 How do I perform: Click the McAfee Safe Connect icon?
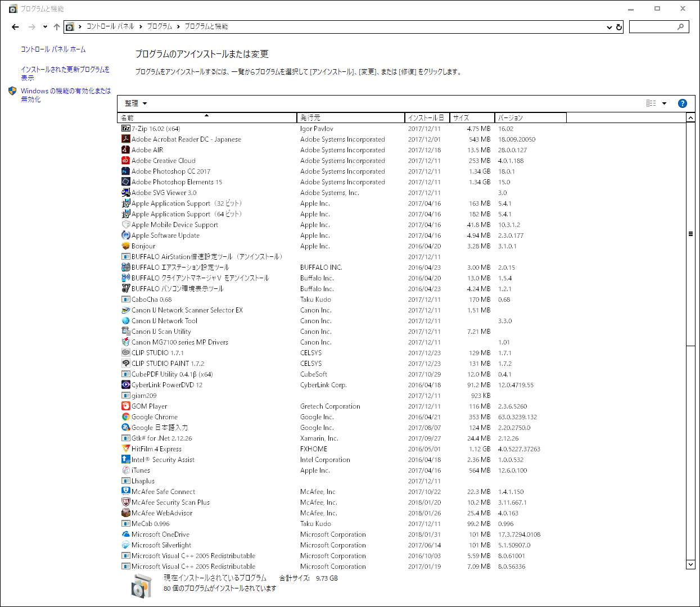[x=126, y=492]
